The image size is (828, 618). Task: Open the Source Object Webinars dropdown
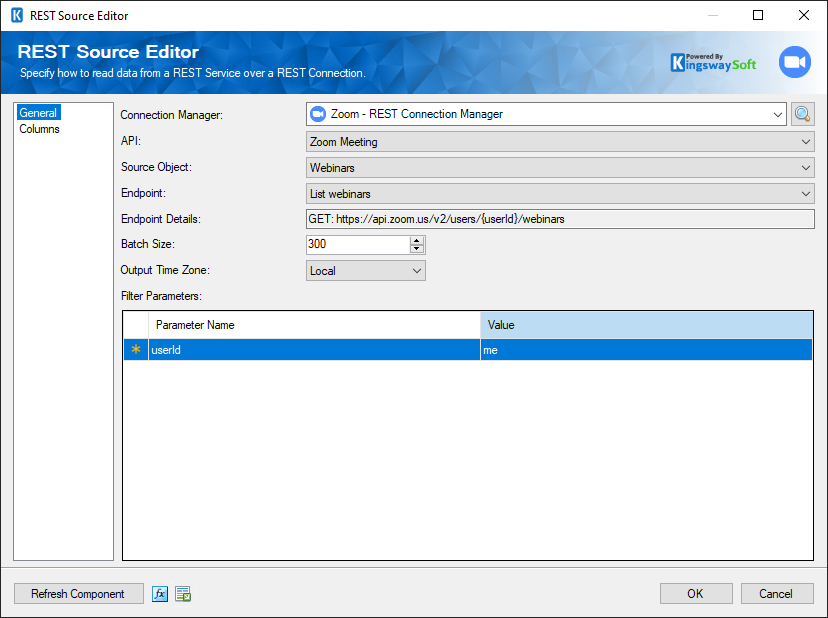[x=560, y=167]
